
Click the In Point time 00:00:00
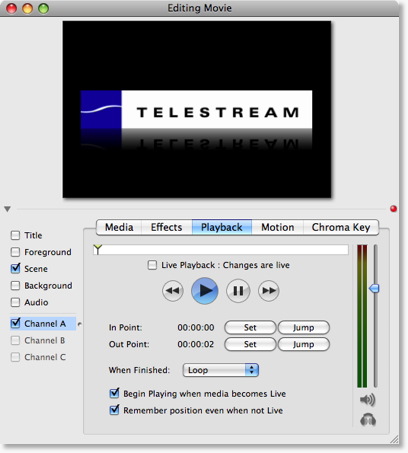click(x=196, y=328)
